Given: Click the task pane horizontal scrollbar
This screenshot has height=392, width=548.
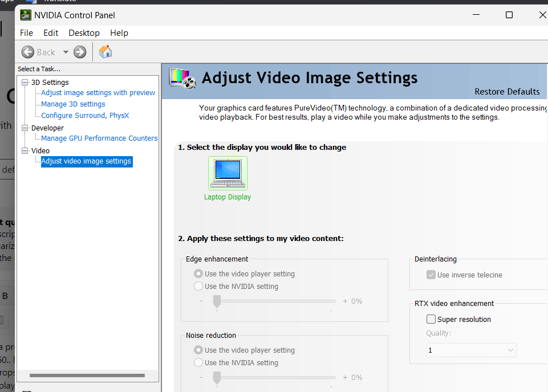Looking at the screenshot, I should pyautogui.click(x=87, y=375).
